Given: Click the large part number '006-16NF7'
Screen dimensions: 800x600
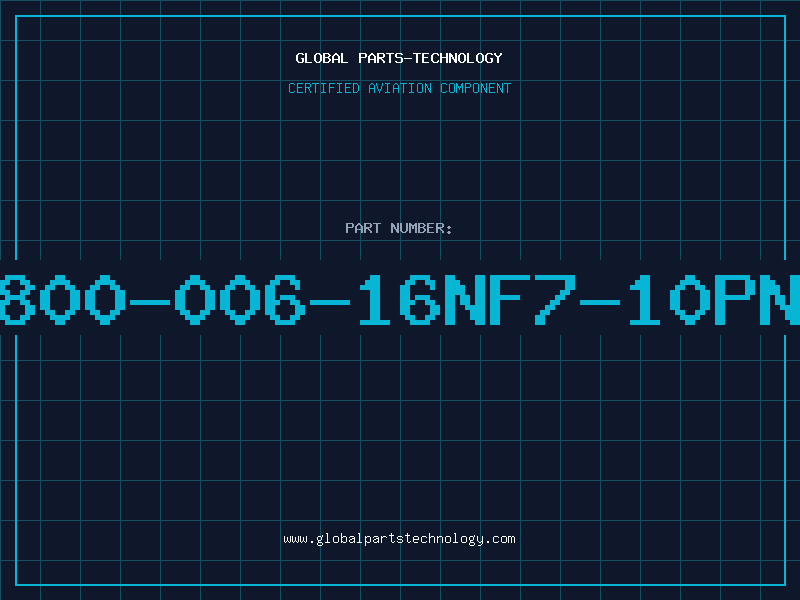Looking at the screenshot, I should coord(376,299).
